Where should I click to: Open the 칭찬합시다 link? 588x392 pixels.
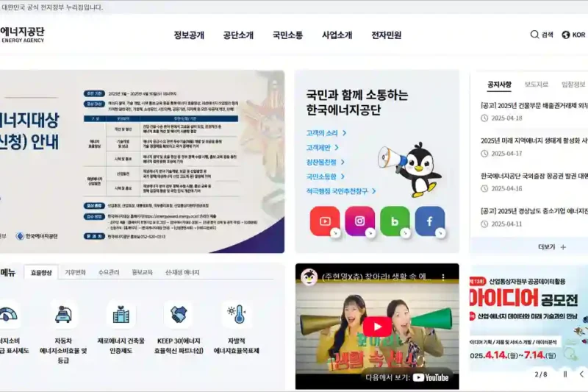tap(325, 162)
